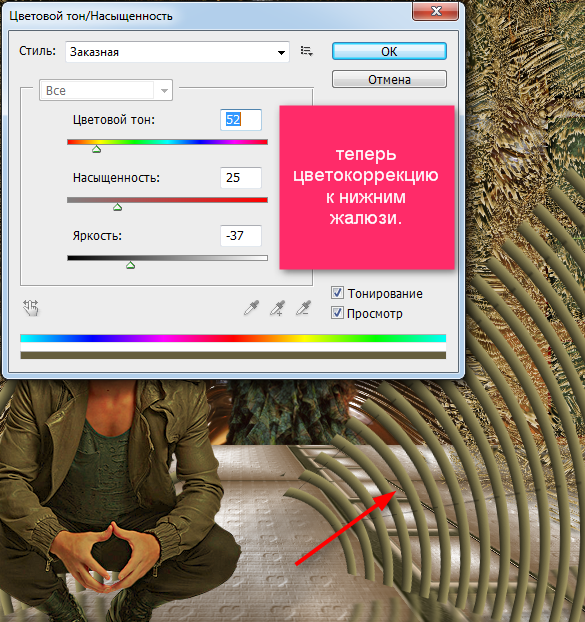The width and height of the screenshot is (585, 622).
Task: Focus the Цветовой тон value field
Action: click(x=241, y=119)
